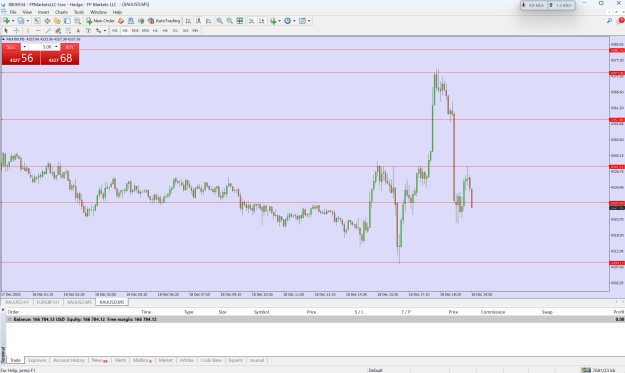625x373 pixels.
Task: Select the Fibonacci retracement tool
Action: coord(68,30)
